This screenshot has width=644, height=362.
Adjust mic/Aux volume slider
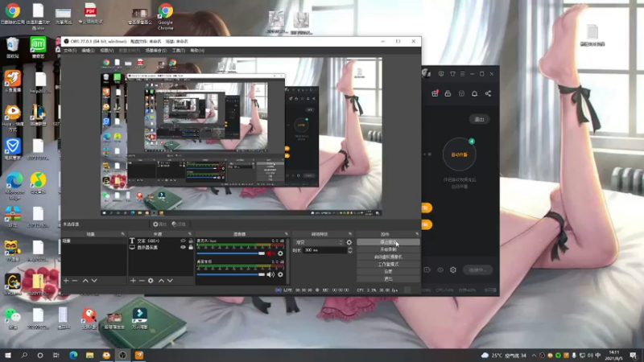pos(231,253)
